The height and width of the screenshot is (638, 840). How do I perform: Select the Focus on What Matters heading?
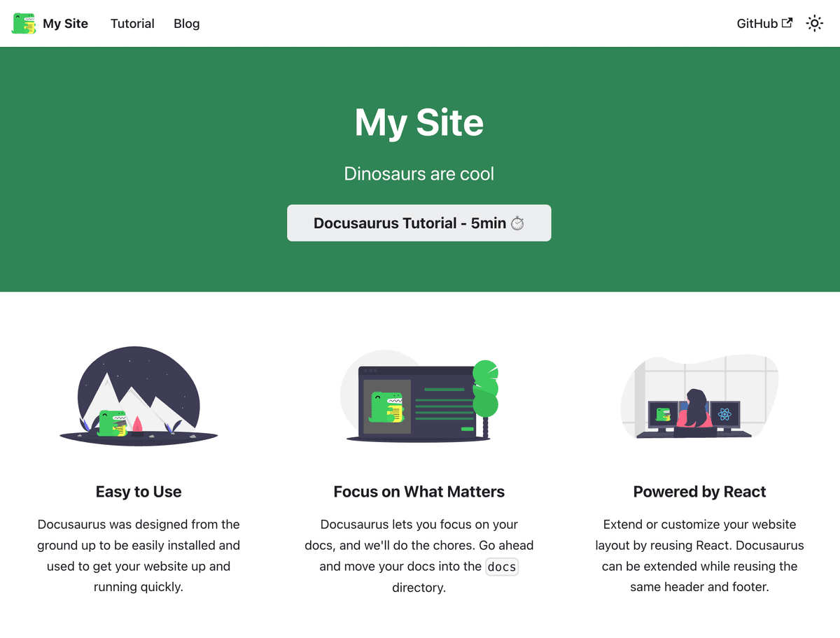419,492
